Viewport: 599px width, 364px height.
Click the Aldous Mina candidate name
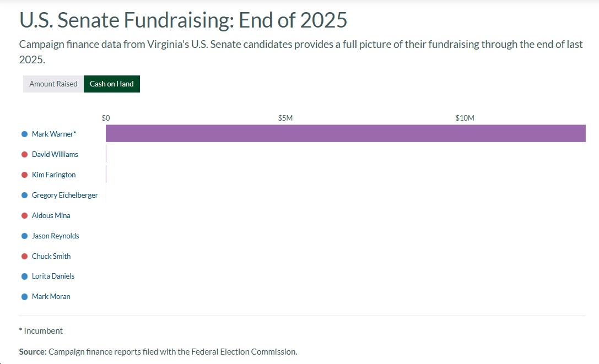point(51,215)
